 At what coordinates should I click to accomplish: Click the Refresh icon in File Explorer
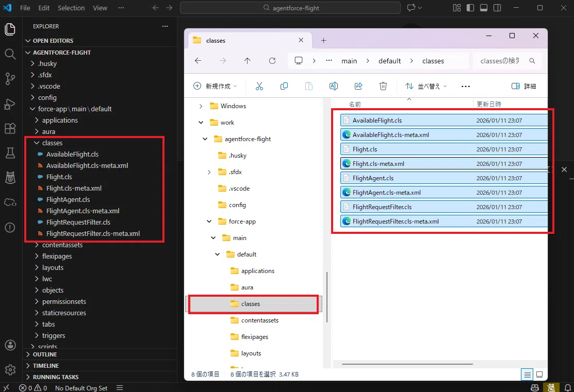[x=272, y=61]
